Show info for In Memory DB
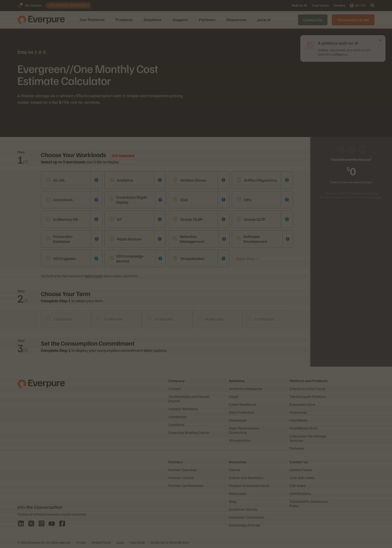Screen dimensions: 392x548 96,219
